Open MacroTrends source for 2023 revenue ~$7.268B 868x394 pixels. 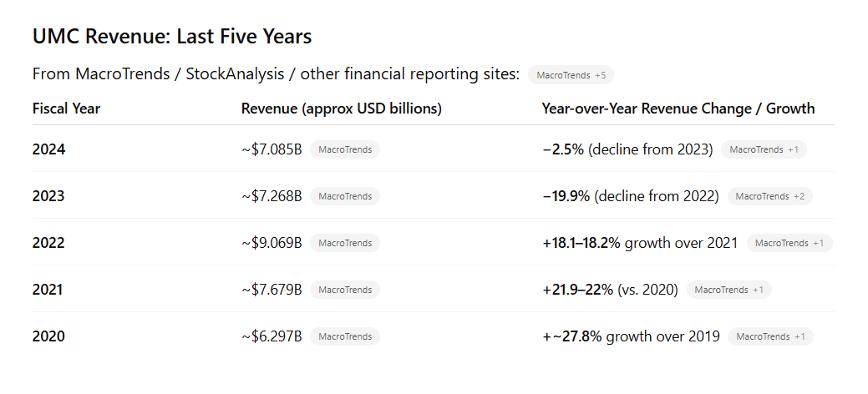345,196
